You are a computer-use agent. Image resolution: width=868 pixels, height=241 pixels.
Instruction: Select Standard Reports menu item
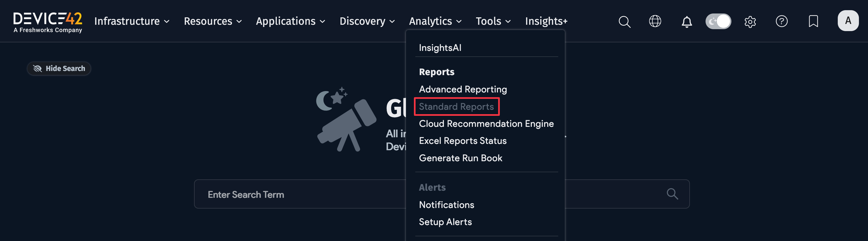point(456,106)
